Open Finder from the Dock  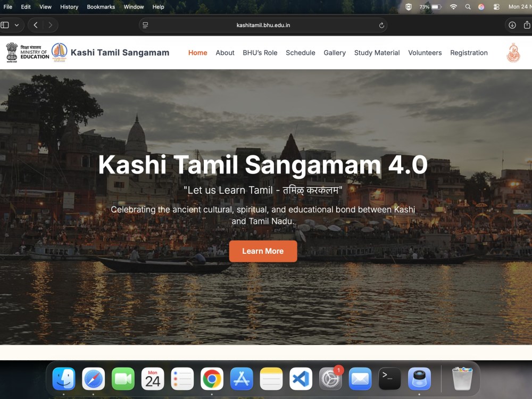(64, 379)
